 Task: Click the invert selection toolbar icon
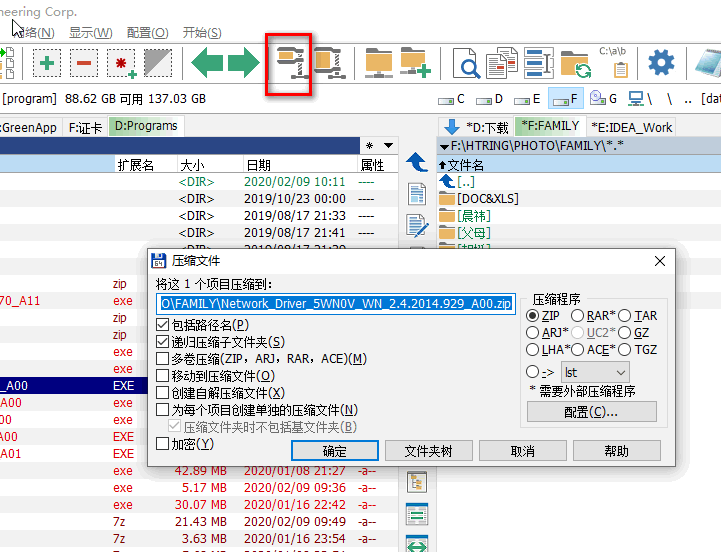pyautogui.click(x=158, y=63)
